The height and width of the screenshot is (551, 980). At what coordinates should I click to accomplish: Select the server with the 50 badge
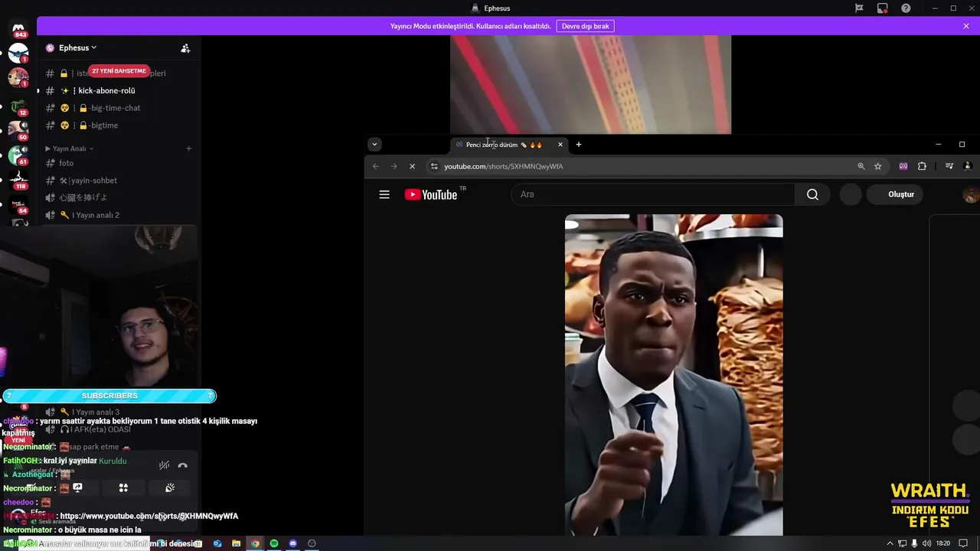pyautogui.click(x=18, y=130)
